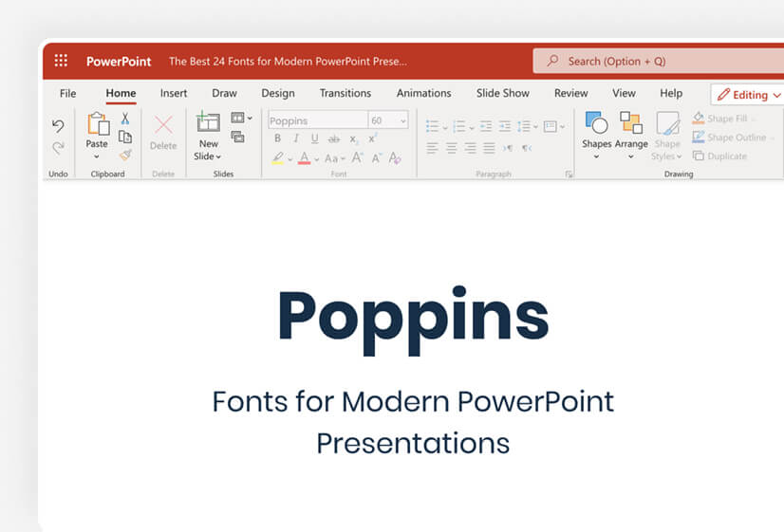Decrease font size with smaller A
This screenshot has width=784, height=532.
click(377, 158)
